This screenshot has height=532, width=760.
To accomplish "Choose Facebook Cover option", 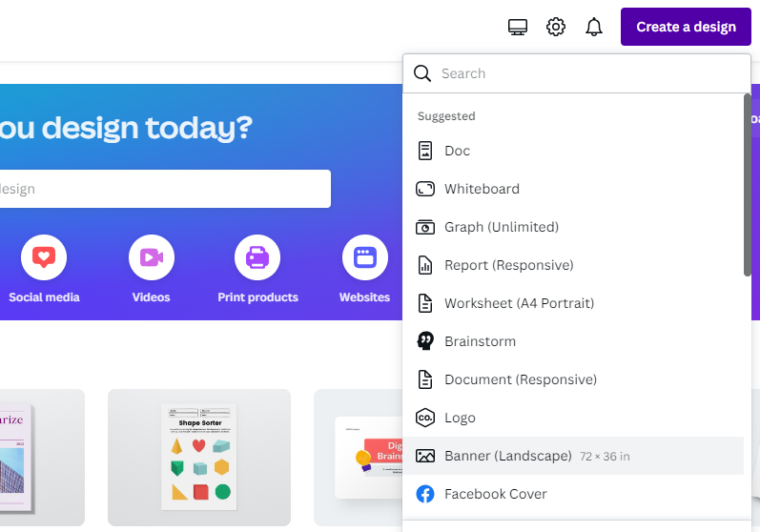I will coord(573,494).
